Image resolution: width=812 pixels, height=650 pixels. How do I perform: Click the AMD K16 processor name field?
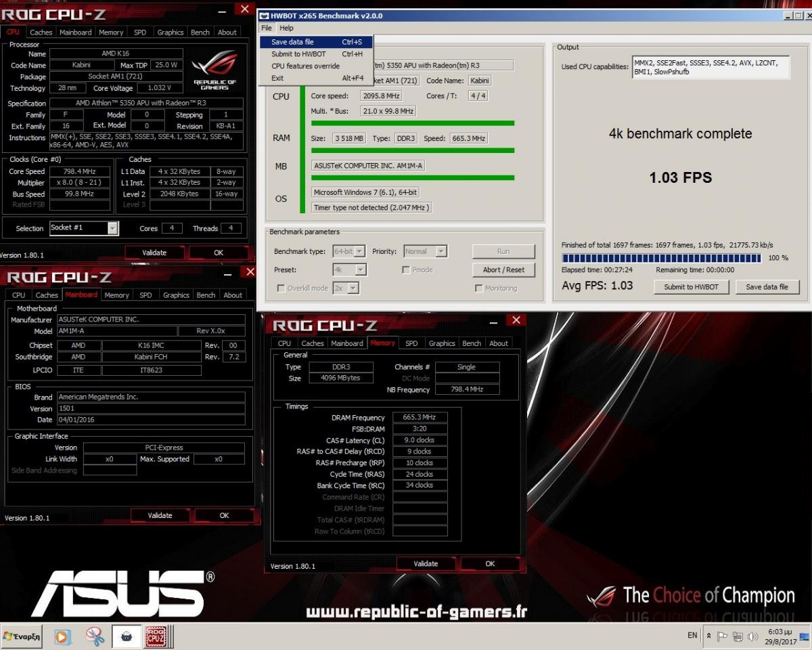click(x=116, y=53)
